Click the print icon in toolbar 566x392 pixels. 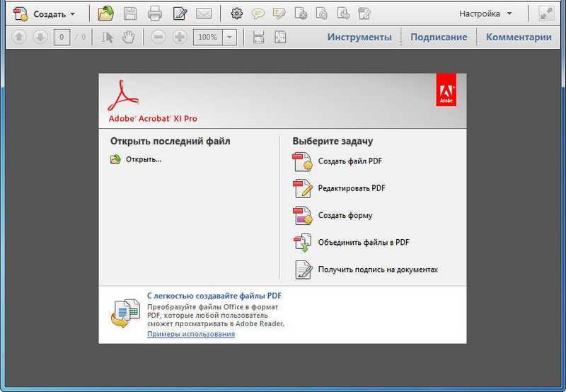(x=154, y=14)
